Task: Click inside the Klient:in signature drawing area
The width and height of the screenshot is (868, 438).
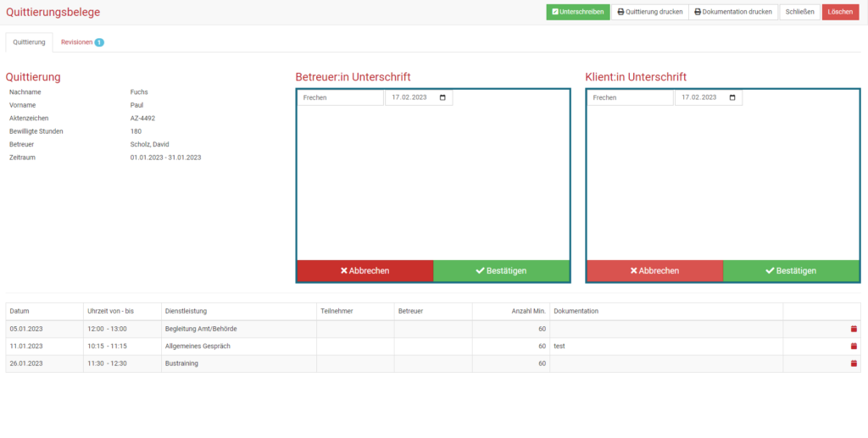Action: pos(723,182)
